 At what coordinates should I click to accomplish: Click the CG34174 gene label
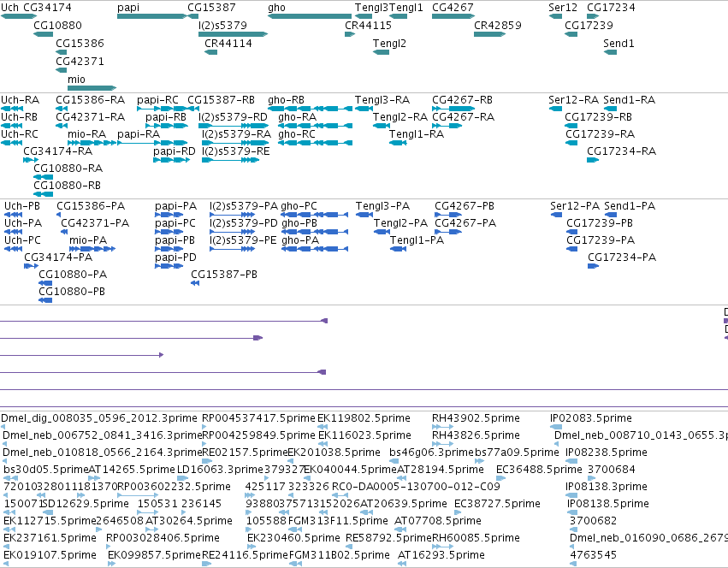point(47,8)
